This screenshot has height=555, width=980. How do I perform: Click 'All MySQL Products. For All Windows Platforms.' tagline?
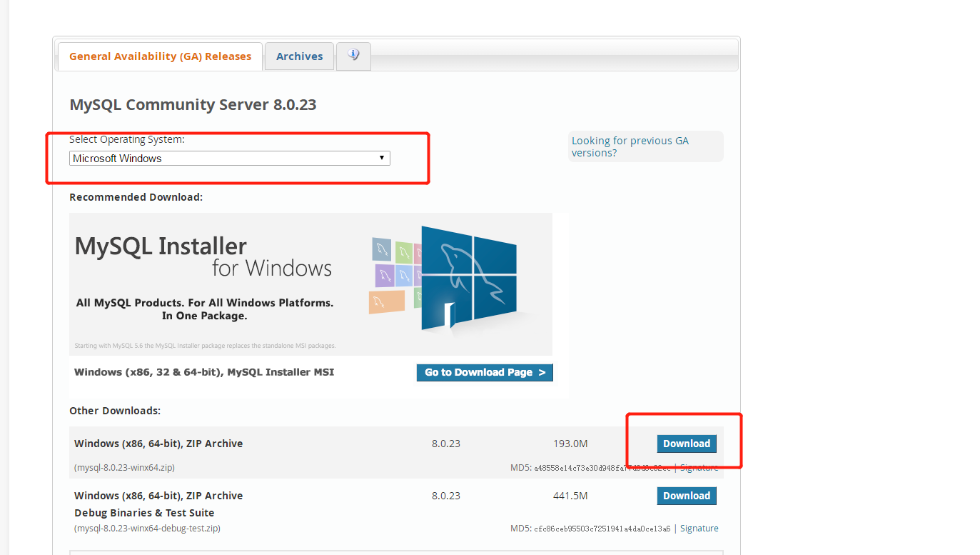point(205,303)
